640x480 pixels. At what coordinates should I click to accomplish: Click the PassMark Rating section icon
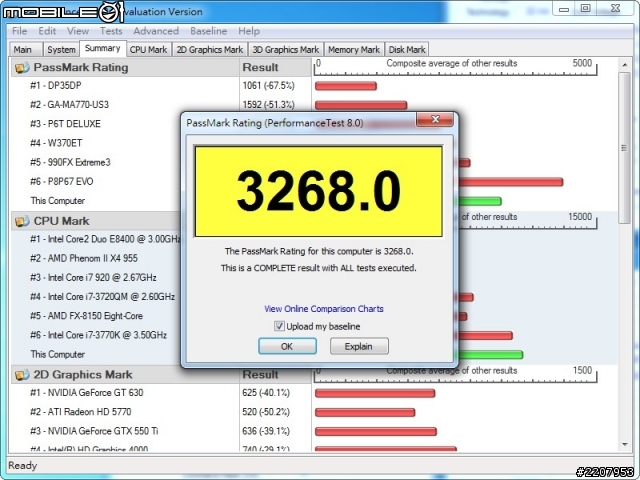click(22, 67)
